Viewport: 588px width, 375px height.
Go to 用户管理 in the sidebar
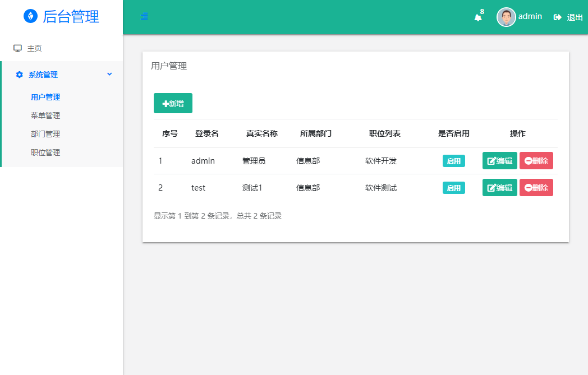[x=45, y=97]
